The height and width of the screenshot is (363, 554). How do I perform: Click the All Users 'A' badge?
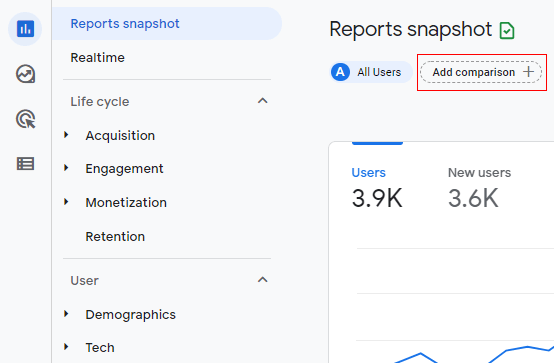(x=340, y=72)
